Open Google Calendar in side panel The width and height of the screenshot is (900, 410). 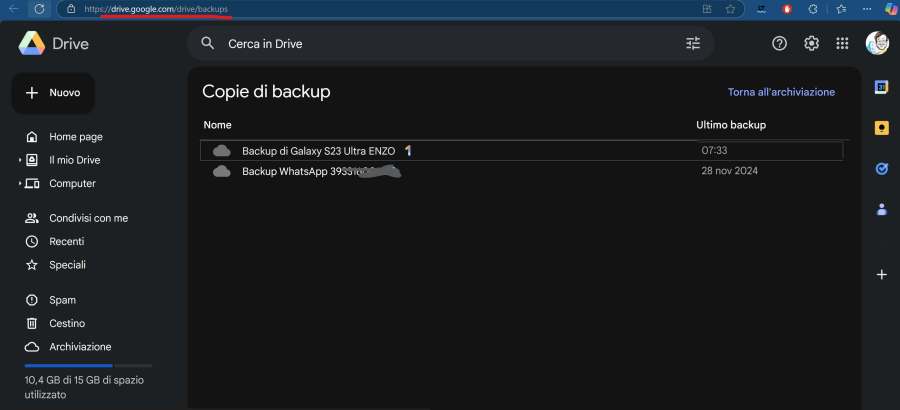coord(881,87)
